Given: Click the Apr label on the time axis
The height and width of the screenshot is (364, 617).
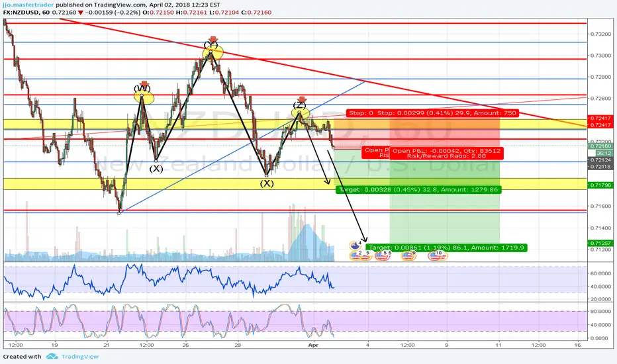Looking at the screenshot, I should click(313, 345).
